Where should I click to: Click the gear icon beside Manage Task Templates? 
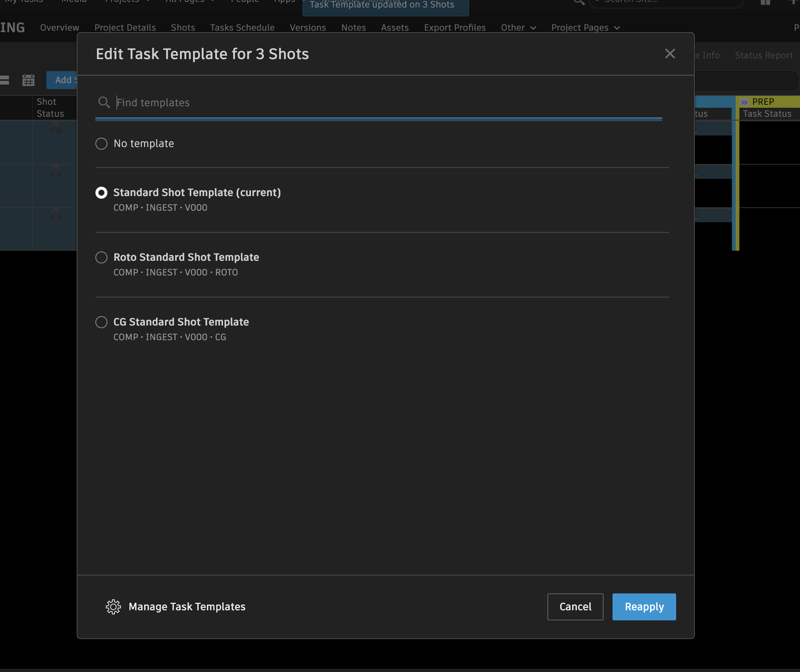tap(113, 607)
